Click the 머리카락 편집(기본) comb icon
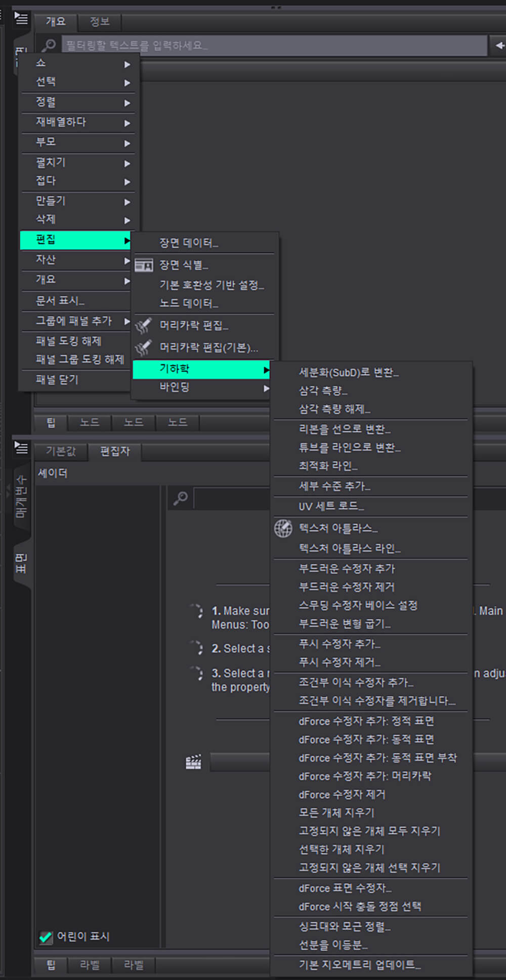The height and width of the screenshot is (980, 506). 144,348
